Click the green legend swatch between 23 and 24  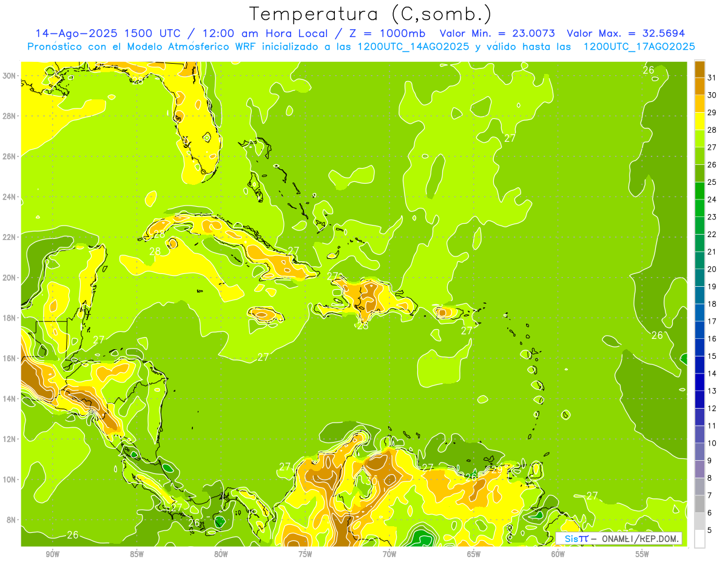point(699,209)
